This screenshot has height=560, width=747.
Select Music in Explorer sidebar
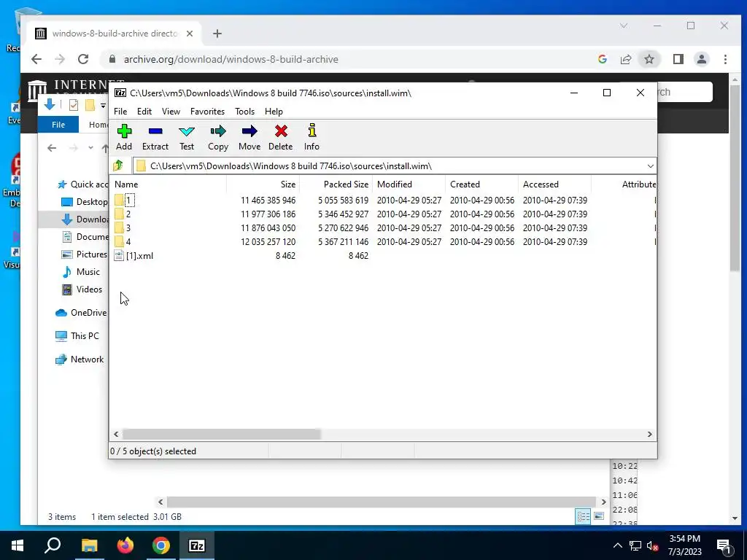coord(81,272)
